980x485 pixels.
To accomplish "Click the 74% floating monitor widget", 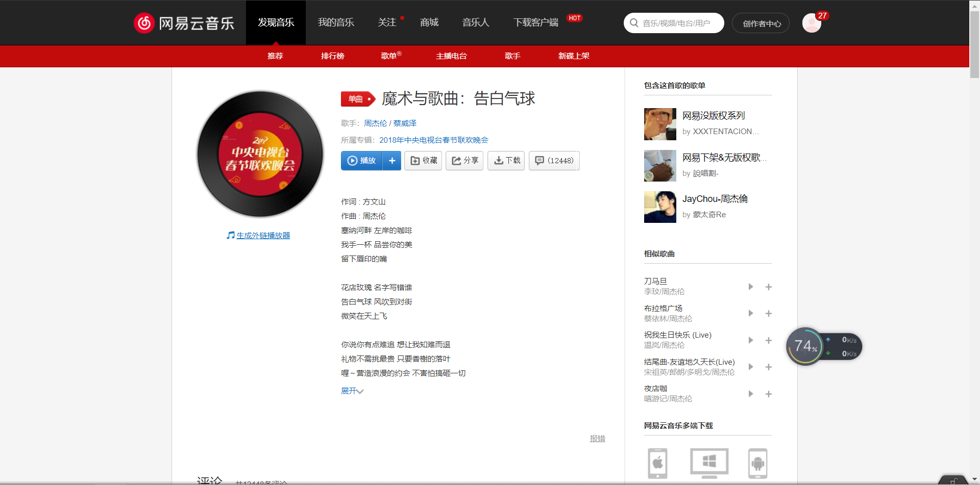I will [805, 347].
